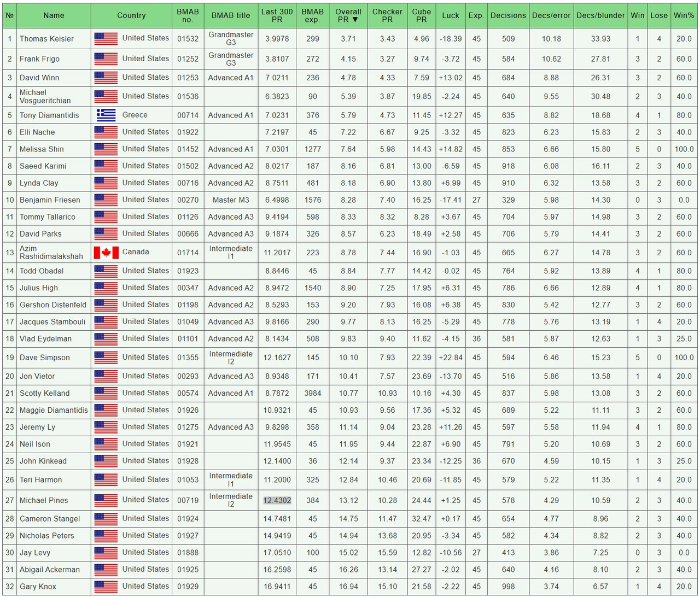Click the Canada flag in Azim Rashidimalakshah row
This screenshot has width=700, height=597.
coord(106,253)
